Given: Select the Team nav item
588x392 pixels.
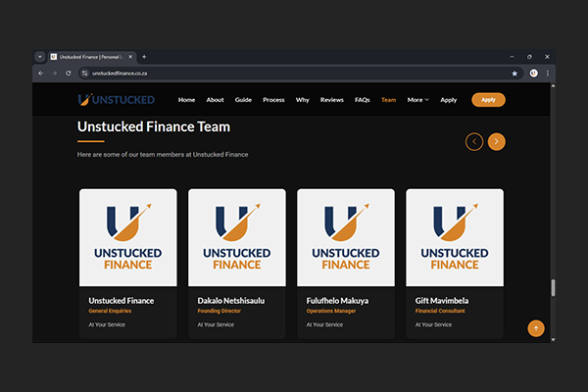Looking at the screenshot, I should point(388,100).
